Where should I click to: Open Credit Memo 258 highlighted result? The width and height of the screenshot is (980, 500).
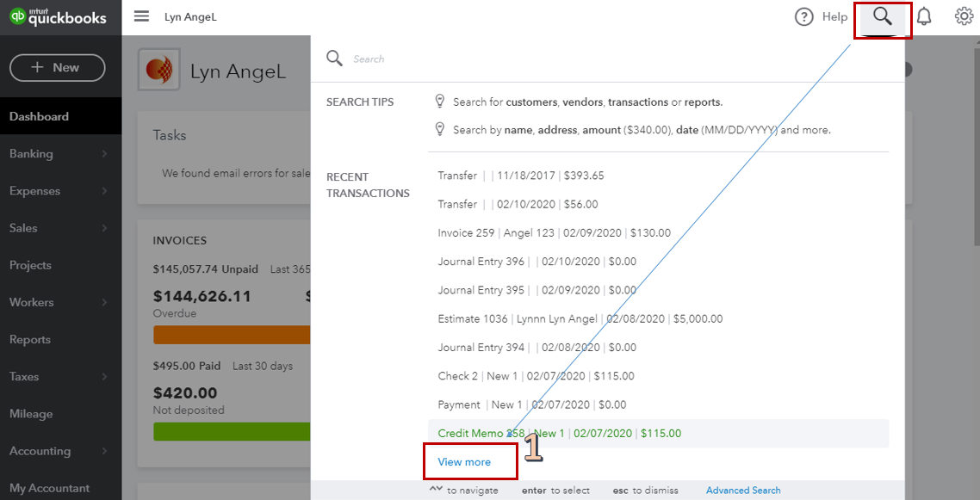[658, 433]
